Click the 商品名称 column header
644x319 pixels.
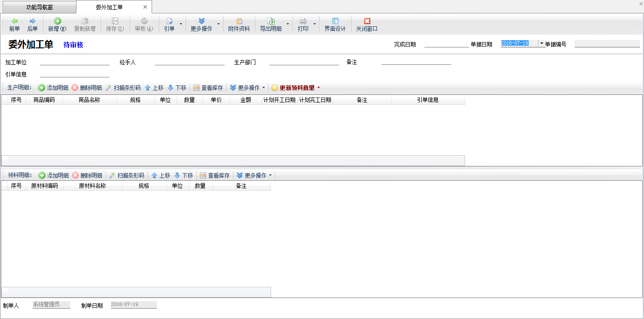point(89,100)
